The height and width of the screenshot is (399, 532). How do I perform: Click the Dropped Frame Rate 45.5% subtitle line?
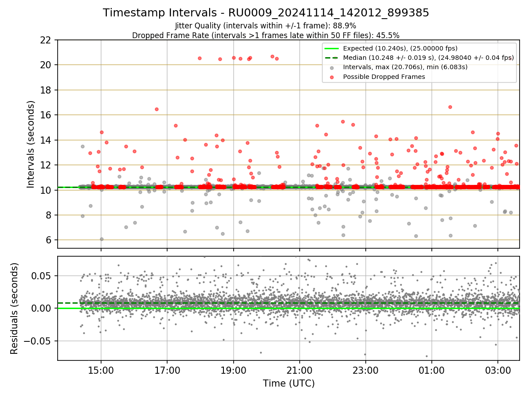[266, 35]
